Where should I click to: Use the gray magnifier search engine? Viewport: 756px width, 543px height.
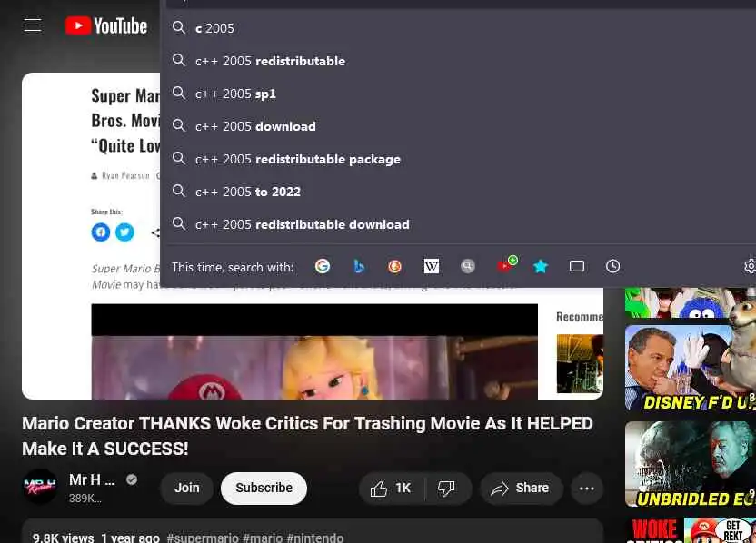[x=468, y=266]
